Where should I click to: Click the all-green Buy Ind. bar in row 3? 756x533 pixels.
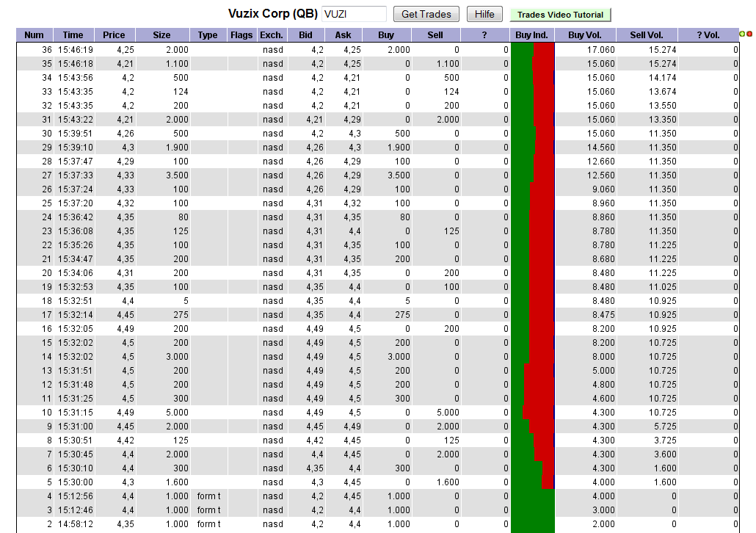point(533,511)
